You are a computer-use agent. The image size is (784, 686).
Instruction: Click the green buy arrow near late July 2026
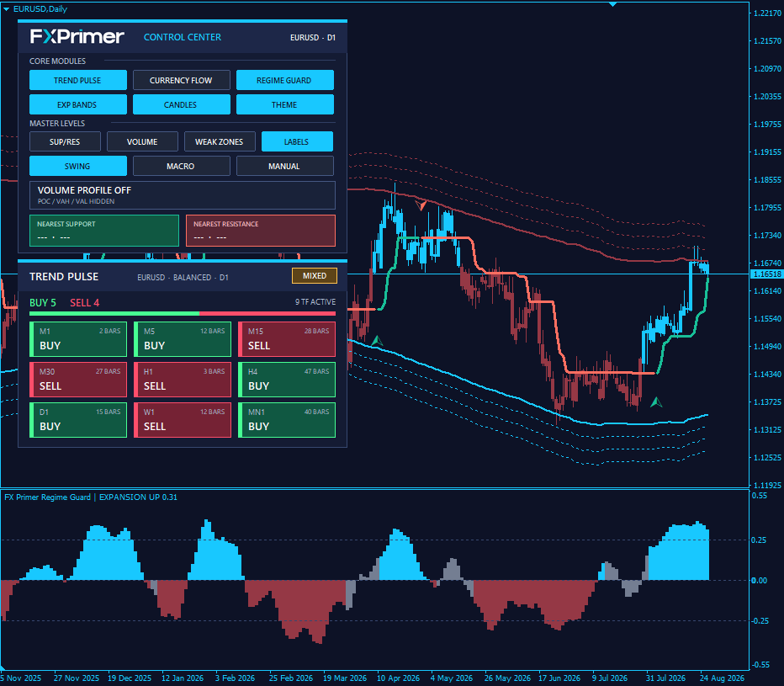tap(656, 401)
